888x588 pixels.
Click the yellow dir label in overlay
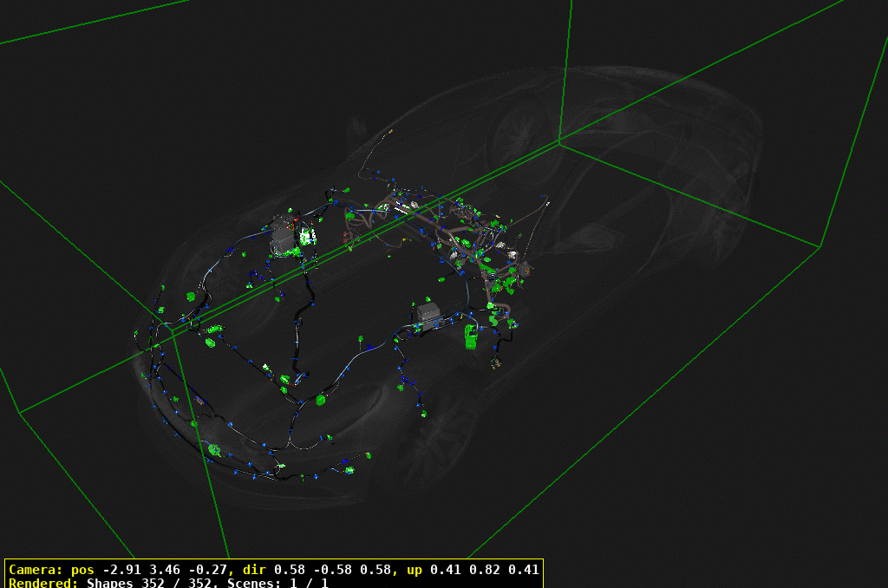pos(255,570)
